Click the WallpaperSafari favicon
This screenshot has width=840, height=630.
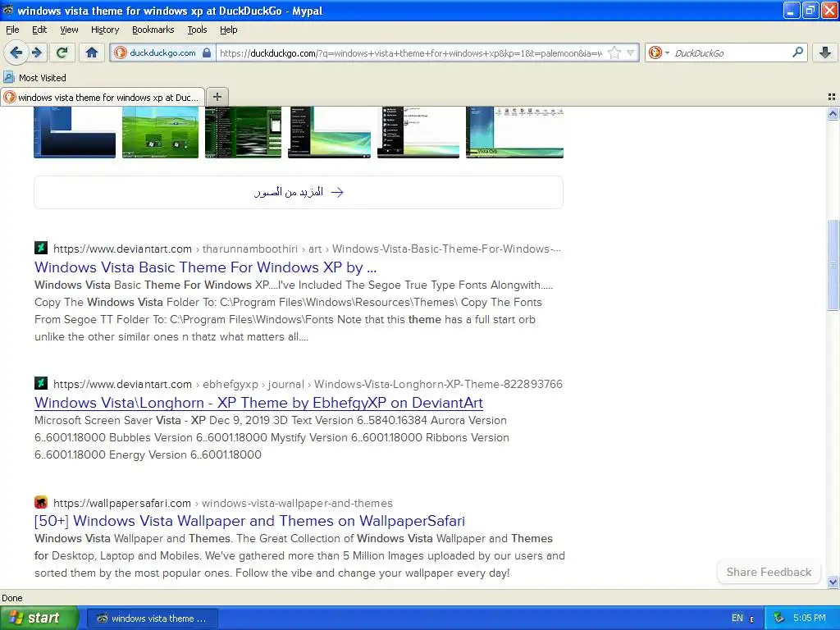41,503
